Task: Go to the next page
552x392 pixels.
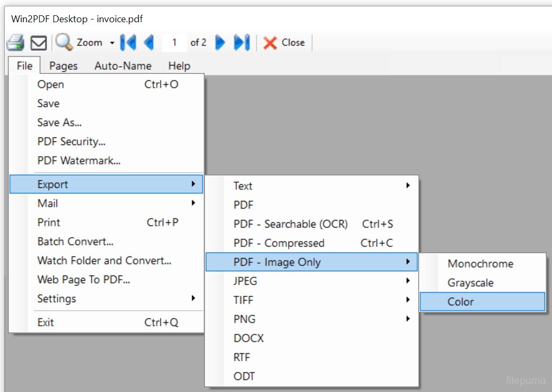Action: [220, 43]
